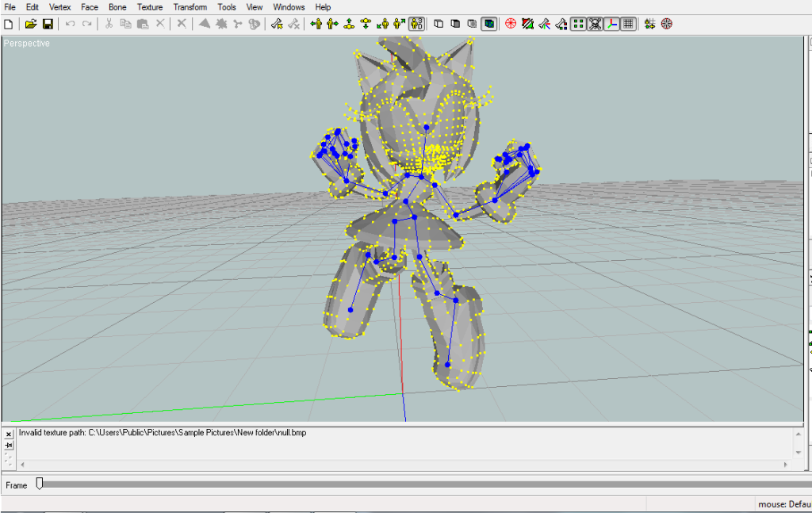Image resolution: width=812 pixels, height=513 pixels.
Task: Open the Help menu
Action: coord(324,7)
